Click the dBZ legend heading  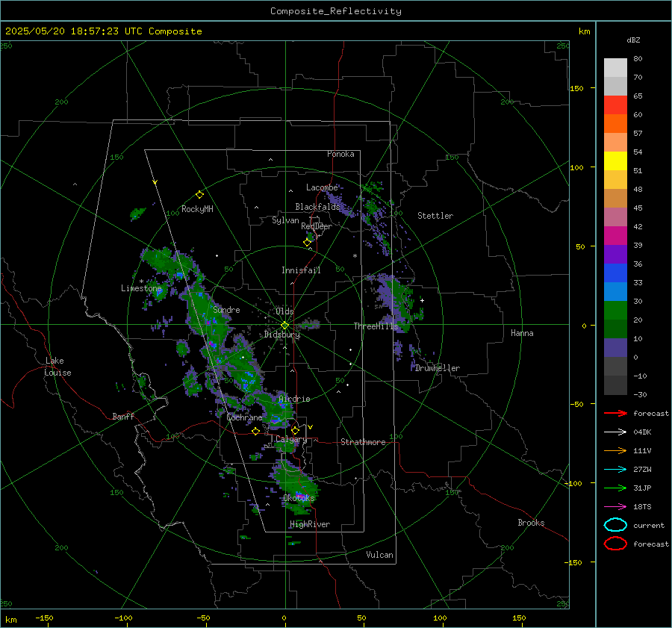pyautogui.click(x=633, y=40)
